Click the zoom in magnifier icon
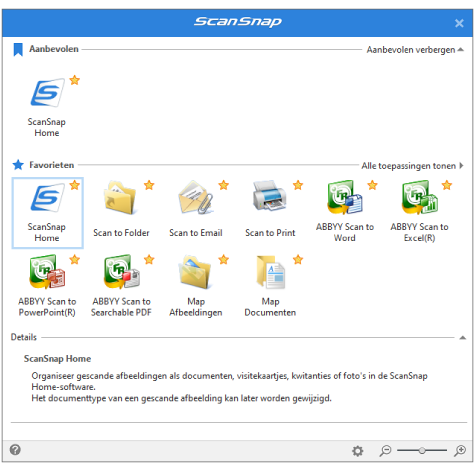475x470 pixels. [460, 450]
